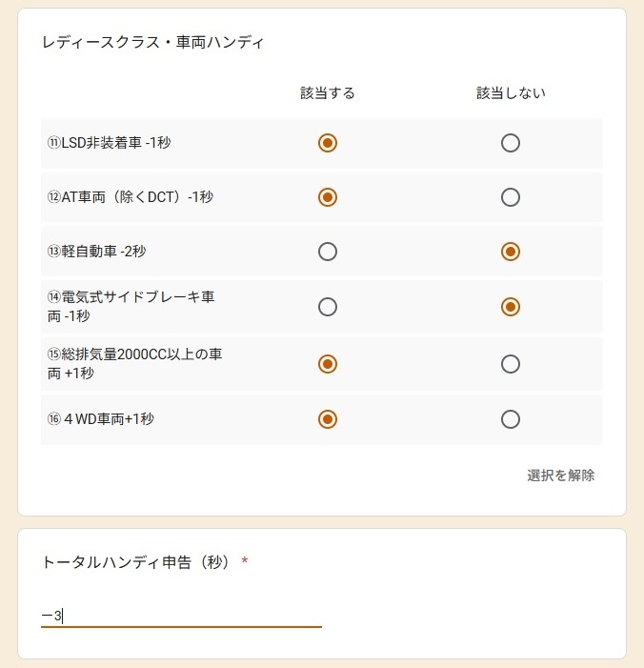This screenshot has width=644, height=668.
Task: Click the 選択を解除 clear selection link
Action: coord(560,475)
